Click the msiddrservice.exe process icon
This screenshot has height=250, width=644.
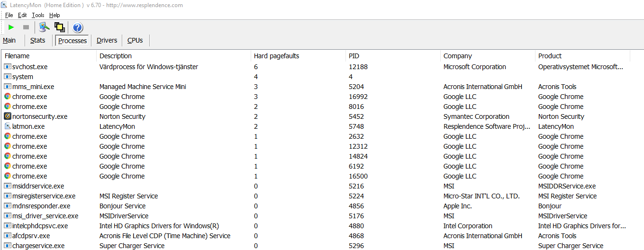point(8,186)
